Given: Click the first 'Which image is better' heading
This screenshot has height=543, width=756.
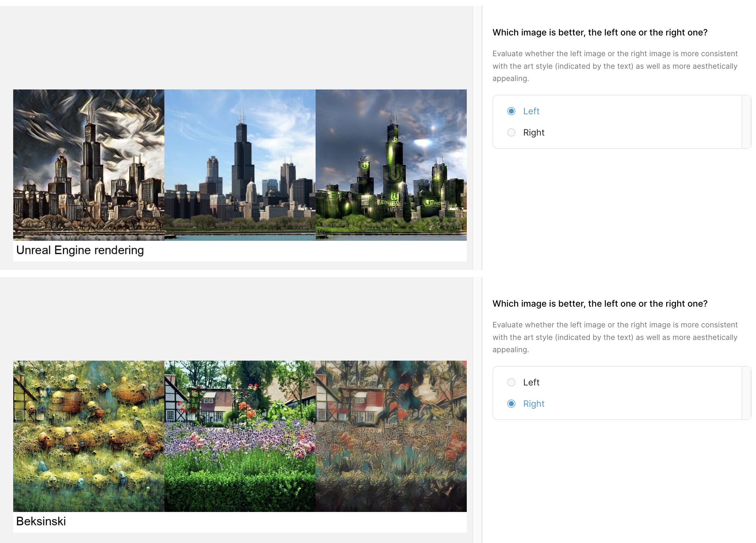Looking at the screenshot, I should [600, 32].
